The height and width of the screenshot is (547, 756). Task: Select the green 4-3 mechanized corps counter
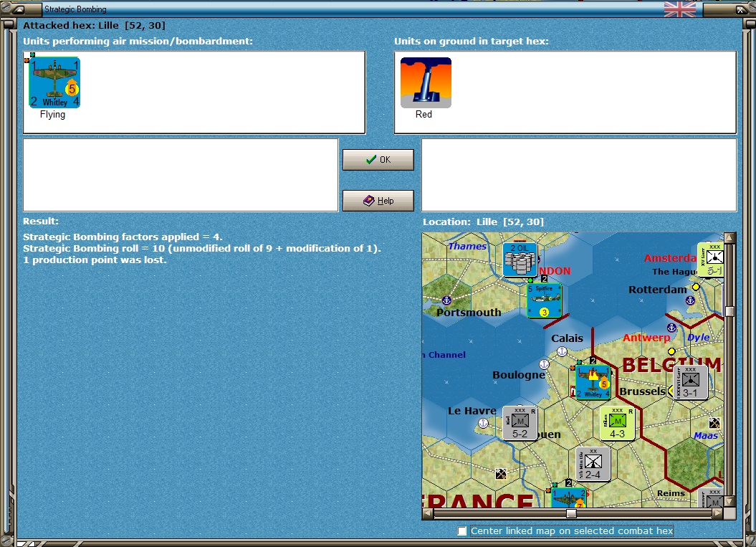click(617, 423)
